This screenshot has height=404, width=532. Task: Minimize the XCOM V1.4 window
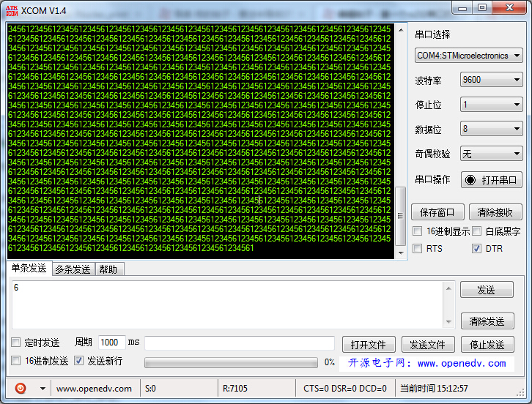[x=462, y=8]
